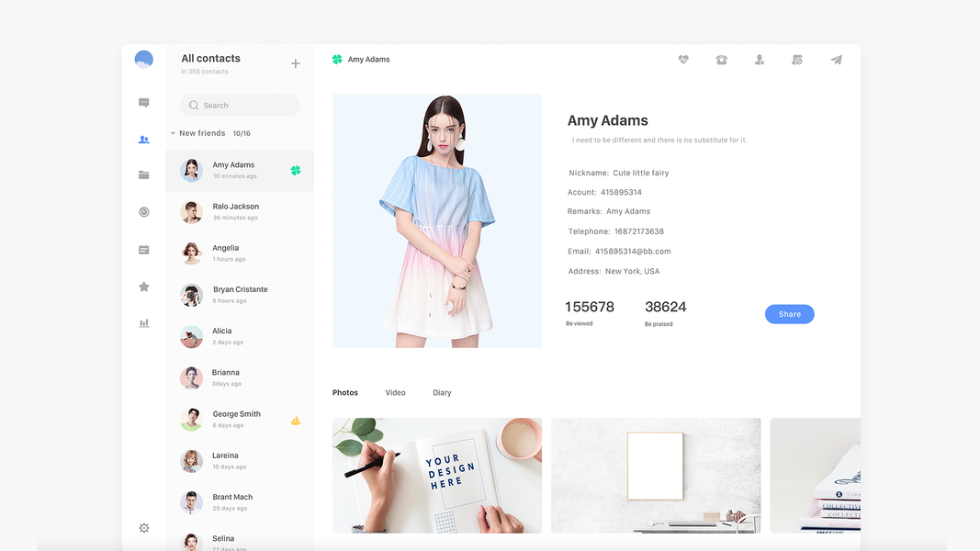The height and width of the screenshot is (551, 980).
Task: Click the Amy Adams profile name heading
Action: pyautogui.click(x=607, y=120)
